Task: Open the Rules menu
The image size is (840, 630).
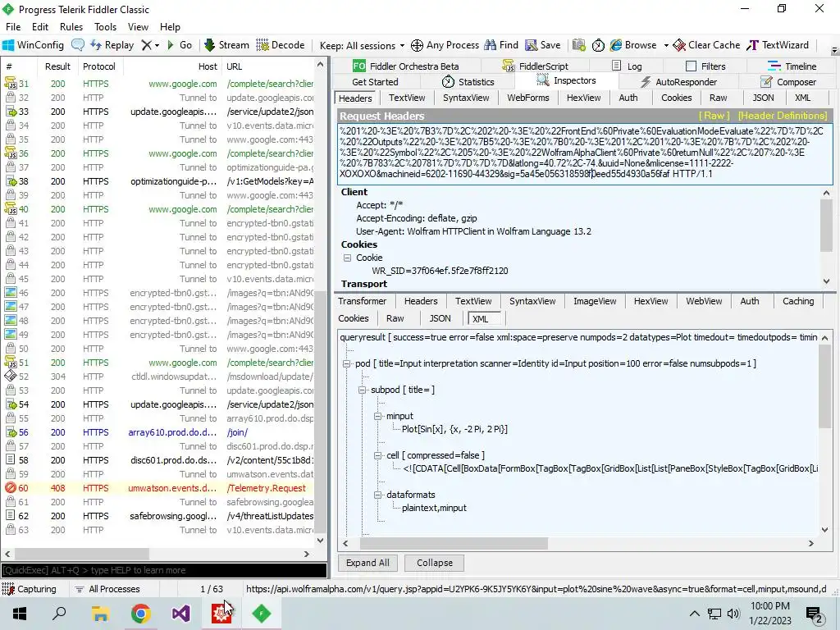Action: point(71,27)
